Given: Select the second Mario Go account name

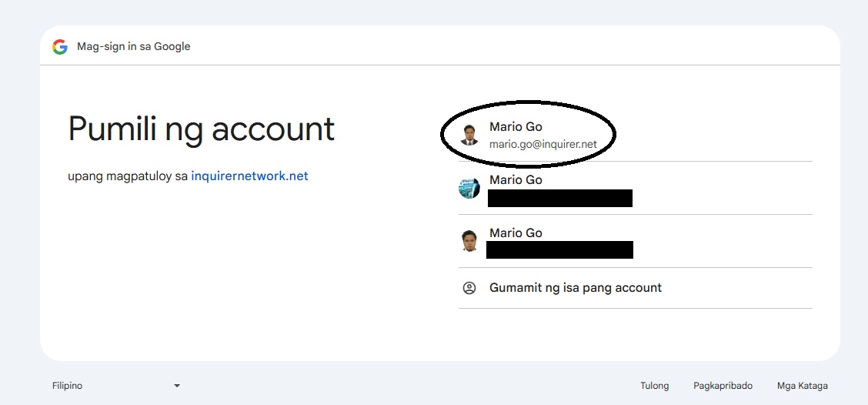Looking at the screenshot, I should pos(516,180).
